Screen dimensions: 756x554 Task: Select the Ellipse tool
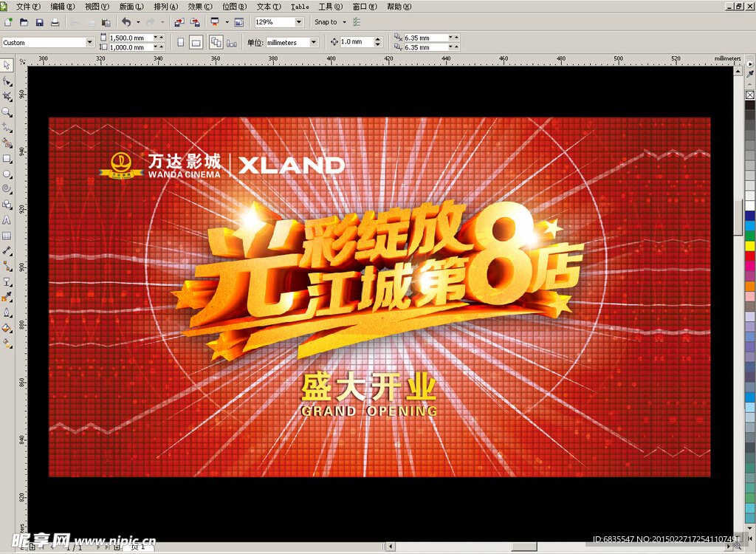pyautogui.click(x=7, y=174)
